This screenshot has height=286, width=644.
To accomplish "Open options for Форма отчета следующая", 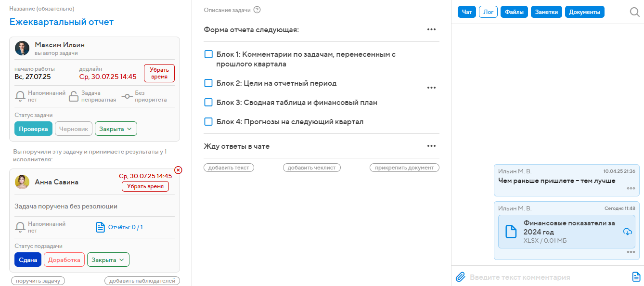I will (431, 29).
